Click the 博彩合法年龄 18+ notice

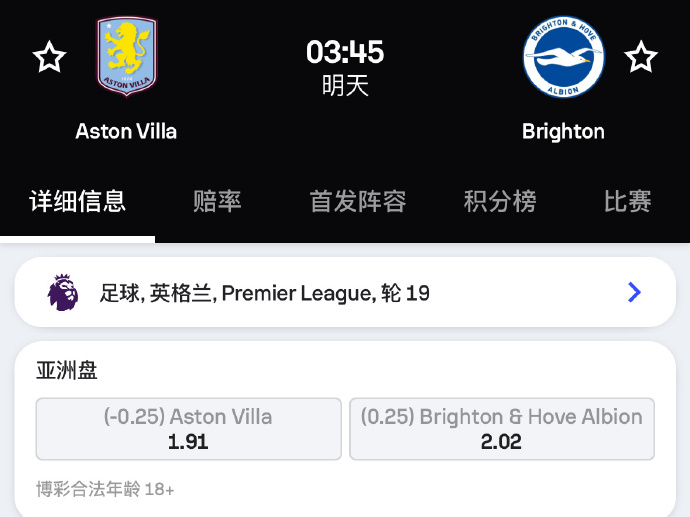coord(105,489)
